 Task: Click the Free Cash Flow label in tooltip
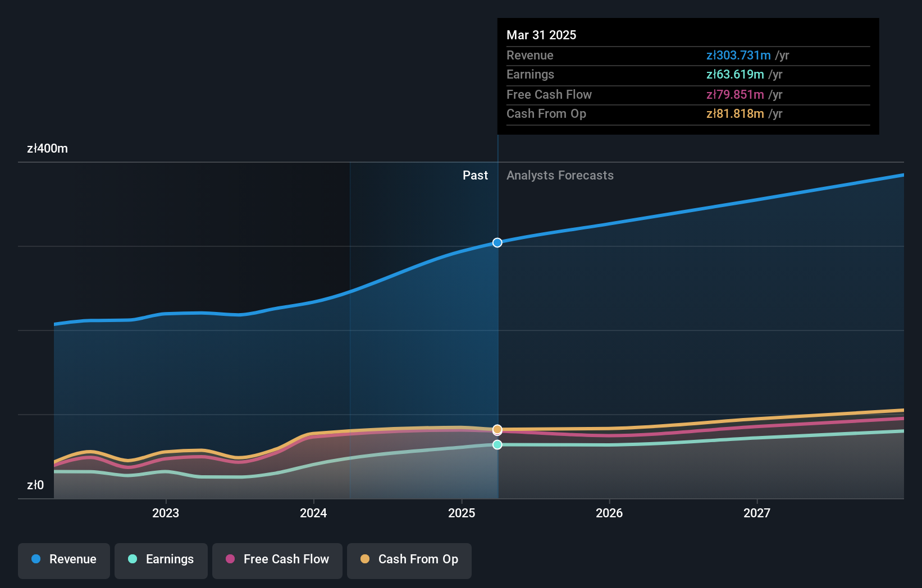point(549,95)
